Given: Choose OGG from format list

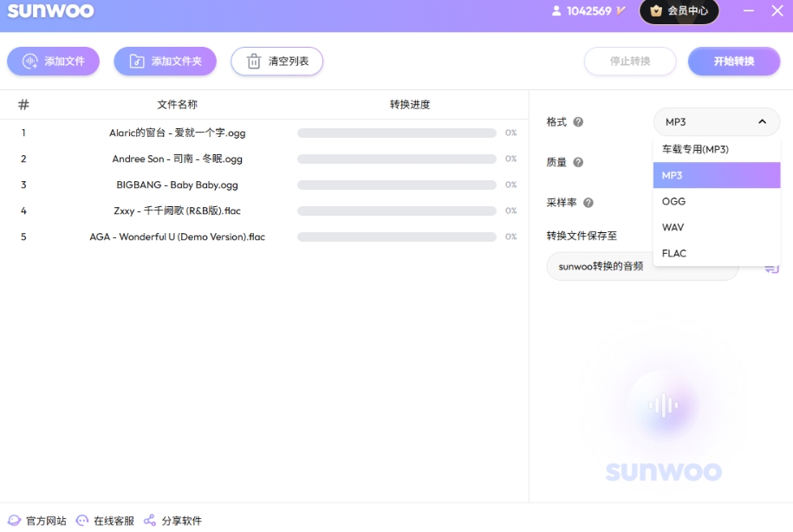Looking at the screenshot, I should pyautogui.click(x=717, y=201).
